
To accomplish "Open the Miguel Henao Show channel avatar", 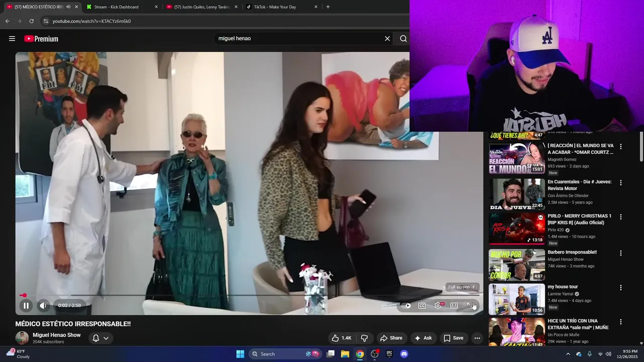I will 22,338.
